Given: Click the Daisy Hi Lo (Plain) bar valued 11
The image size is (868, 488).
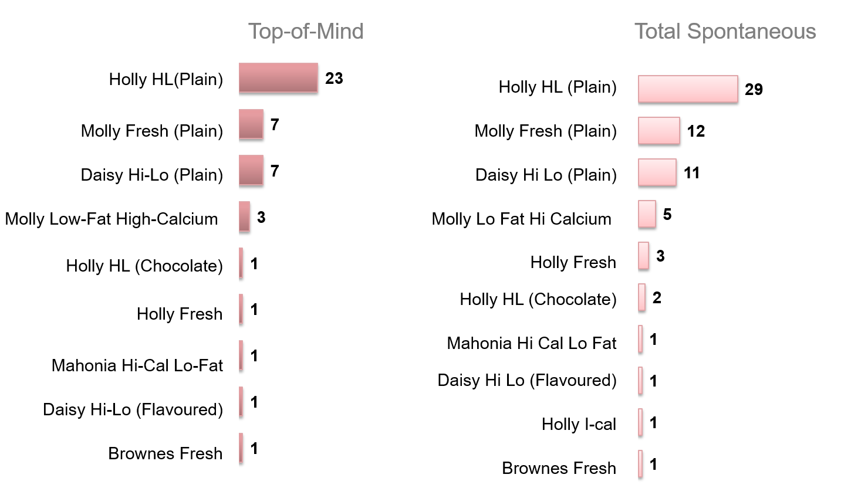Looking at the screenshot, I should [x=657, y=172].
